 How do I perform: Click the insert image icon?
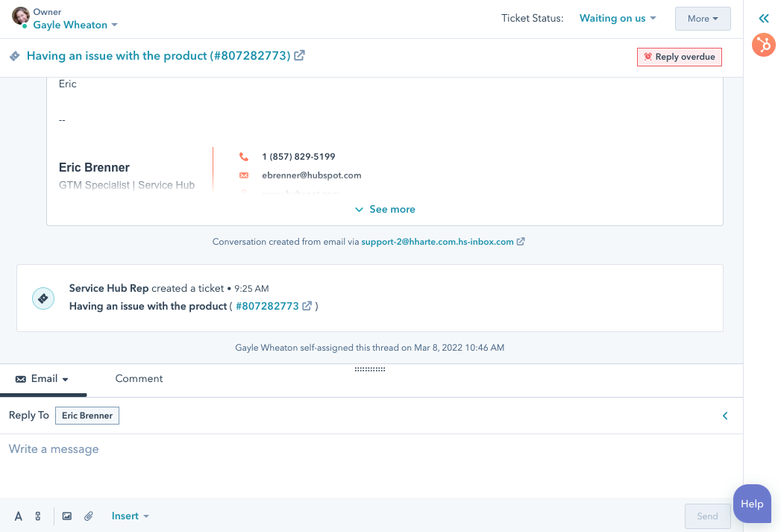tap(67, 516)
